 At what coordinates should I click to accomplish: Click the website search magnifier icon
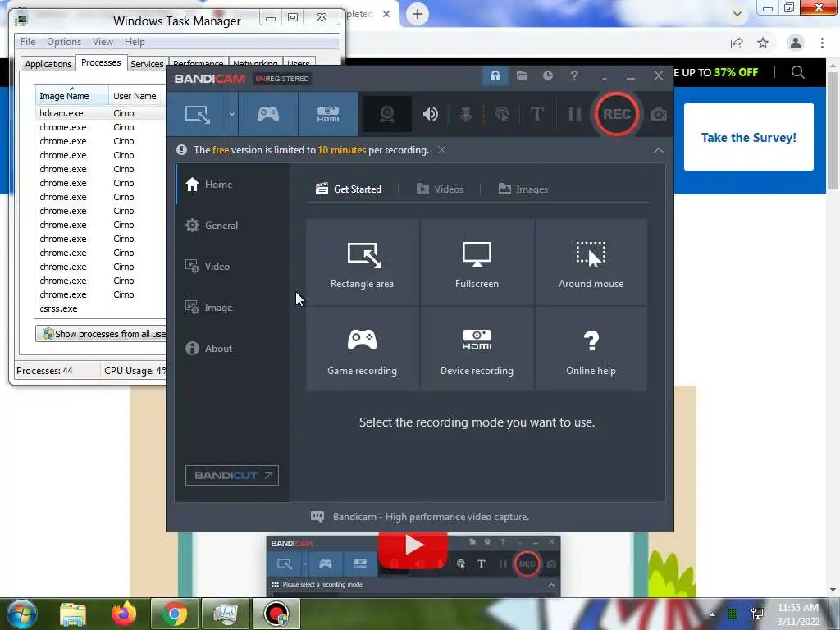point(797,72)
